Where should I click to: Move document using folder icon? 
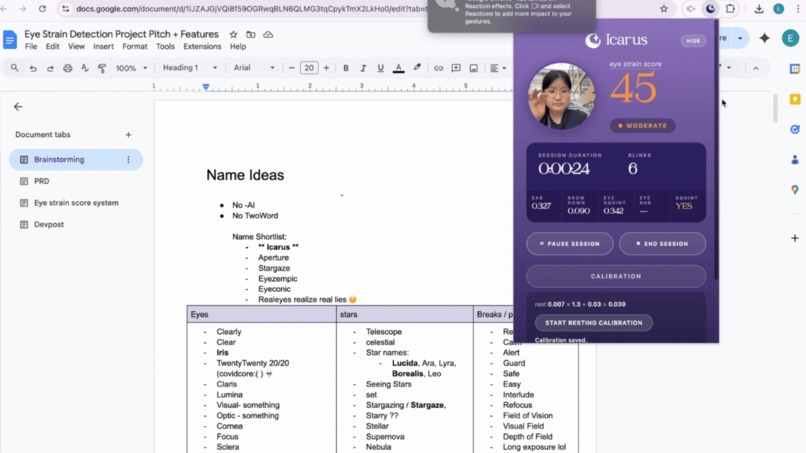tap(251, 34)
